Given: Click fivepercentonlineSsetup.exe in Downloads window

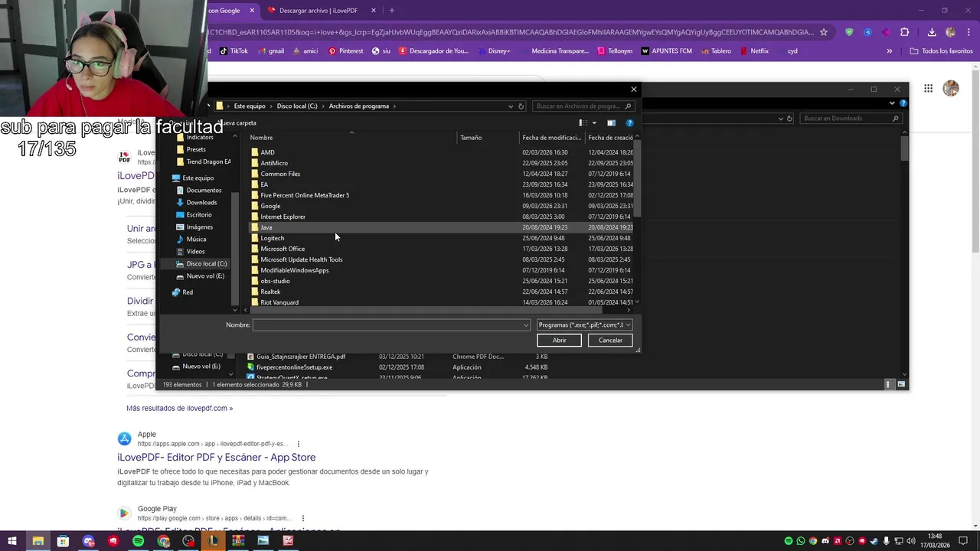Looking at the screenshot, I should pos(294,367).
